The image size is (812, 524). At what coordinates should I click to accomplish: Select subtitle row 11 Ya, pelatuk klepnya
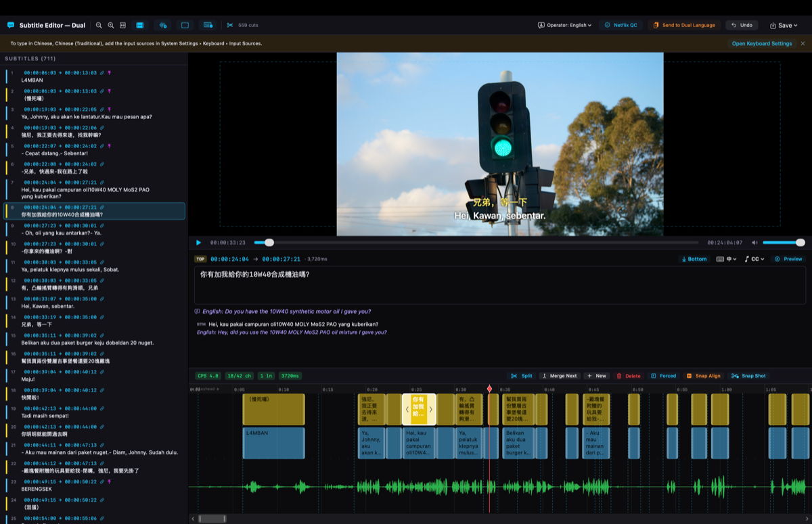coord(94,266)
